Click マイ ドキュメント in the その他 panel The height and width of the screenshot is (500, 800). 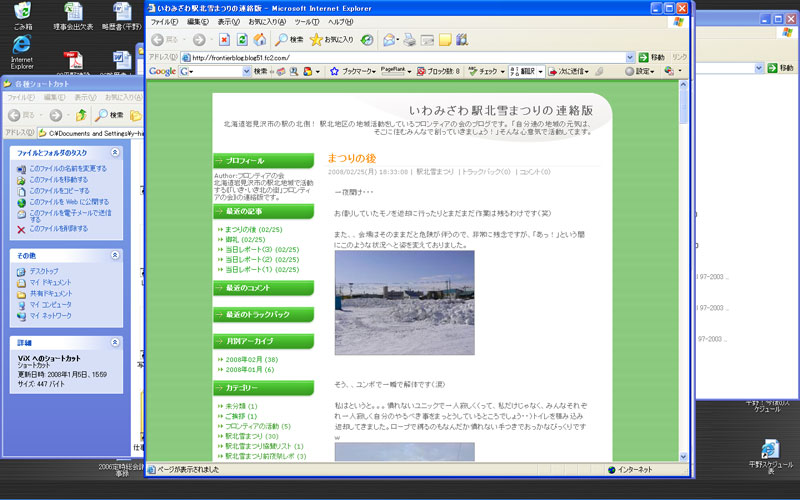[50, 282]
